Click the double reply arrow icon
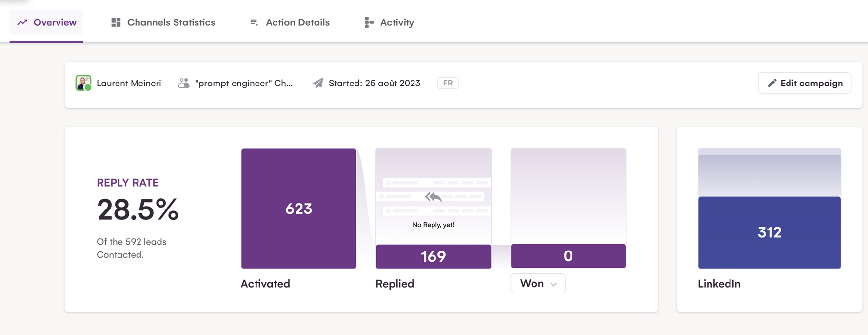The height and width of the screenshot is (335, 868). 433,197
